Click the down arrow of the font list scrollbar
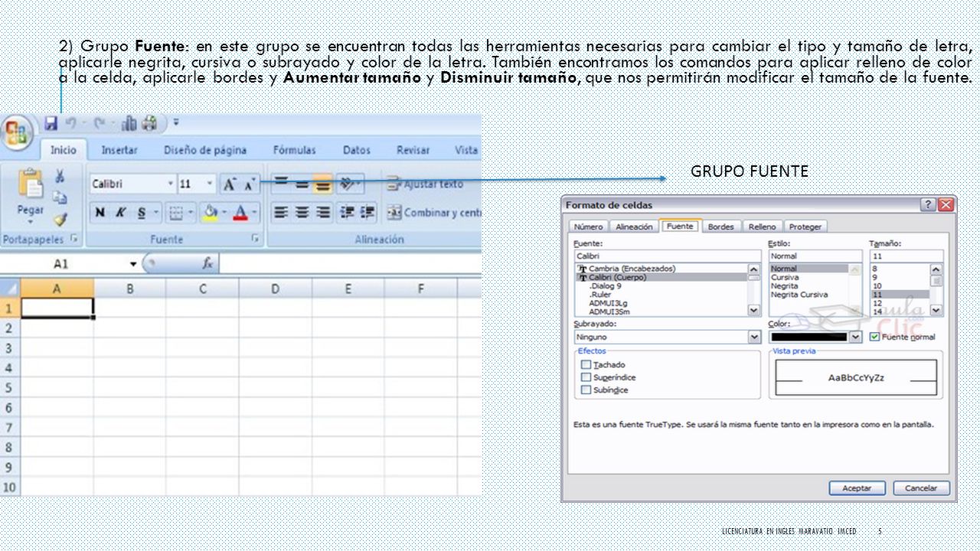980x551 pixels. pos(754,310)
